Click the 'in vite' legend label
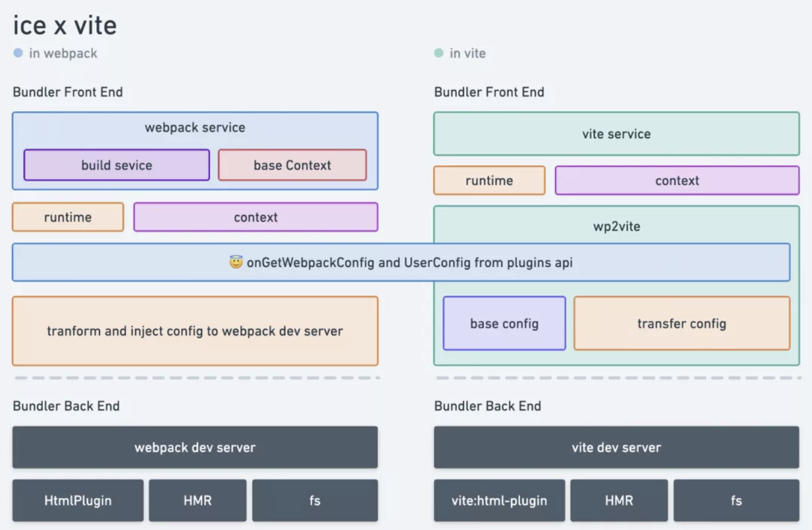 point(468,53)
